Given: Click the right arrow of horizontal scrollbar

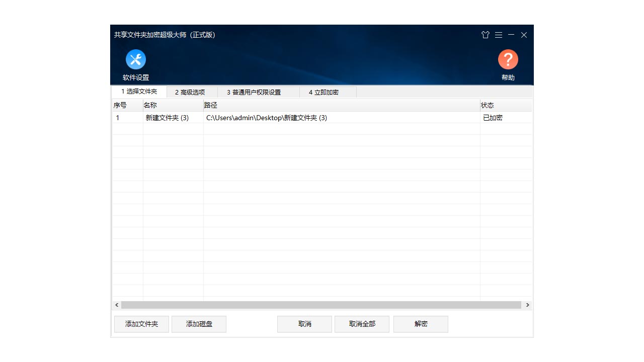Looking at the screenshot, I should 528,305.
